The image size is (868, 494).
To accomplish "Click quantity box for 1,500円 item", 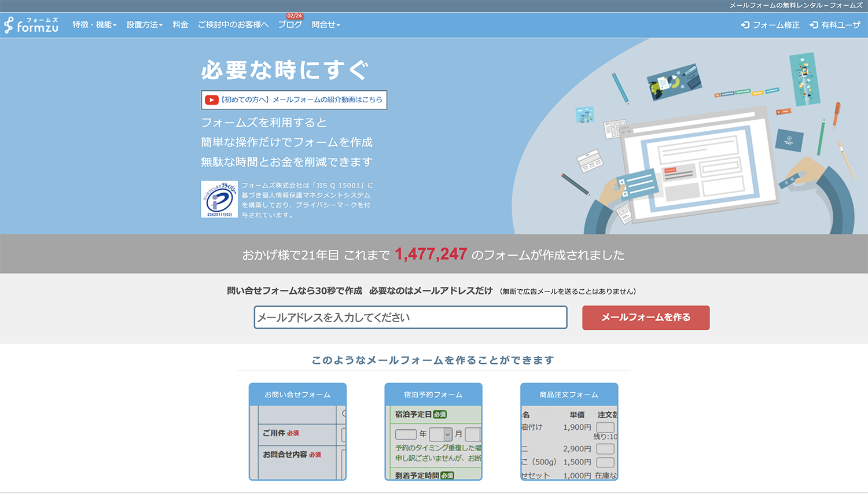I will pyautogui.click(x=605, y=462).
